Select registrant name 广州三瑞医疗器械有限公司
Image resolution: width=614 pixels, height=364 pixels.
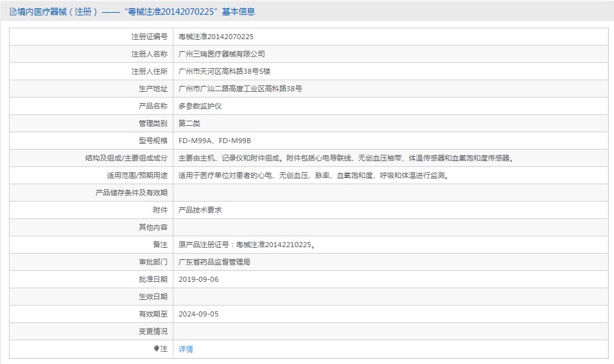222,54
